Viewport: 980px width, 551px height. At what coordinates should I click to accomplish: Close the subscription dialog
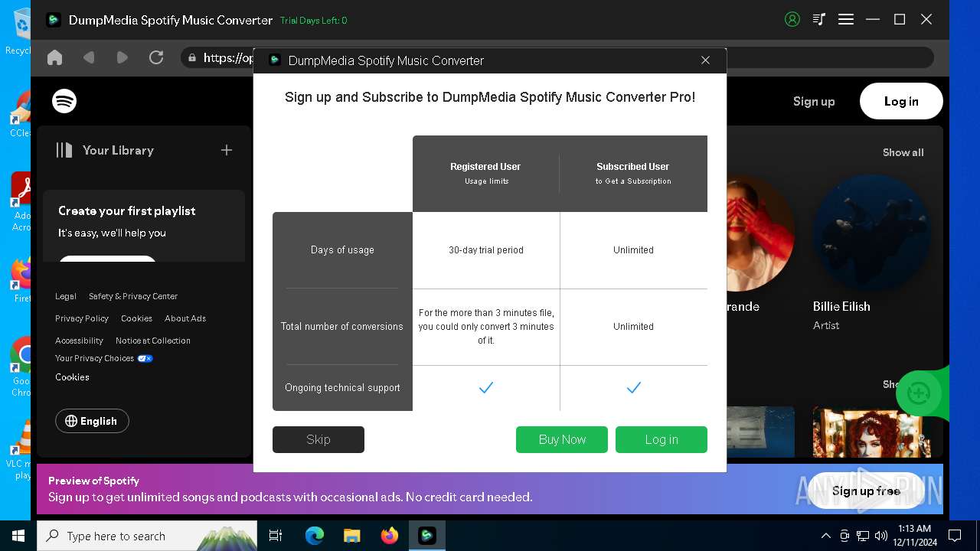pyautogui.click(x=705, y=60)
